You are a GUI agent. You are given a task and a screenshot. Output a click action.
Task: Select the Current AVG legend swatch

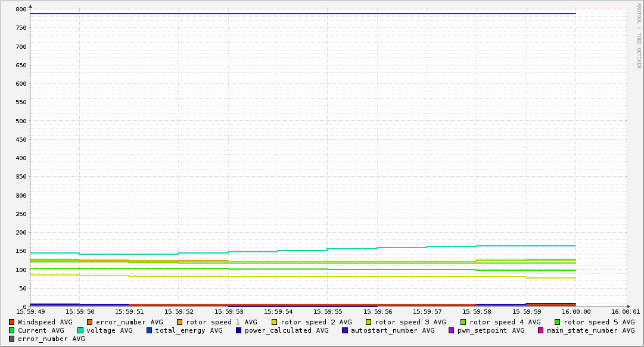click(x=12, y=330)
